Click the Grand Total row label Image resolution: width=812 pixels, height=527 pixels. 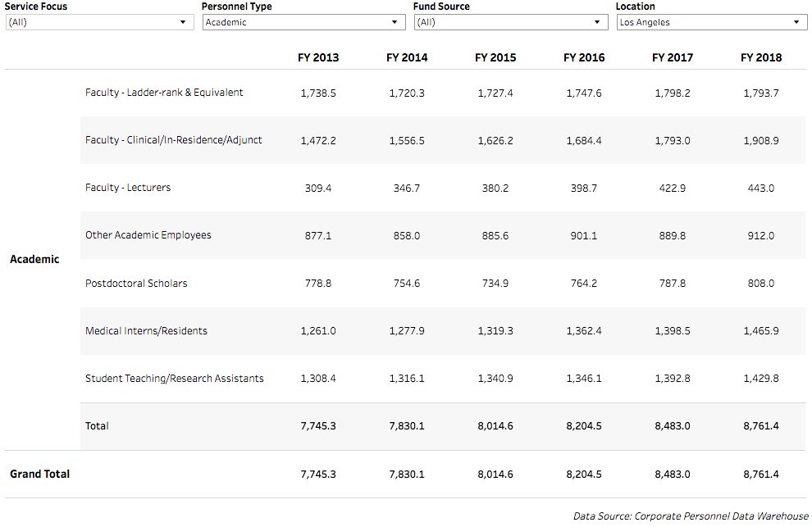coord(40,474)
